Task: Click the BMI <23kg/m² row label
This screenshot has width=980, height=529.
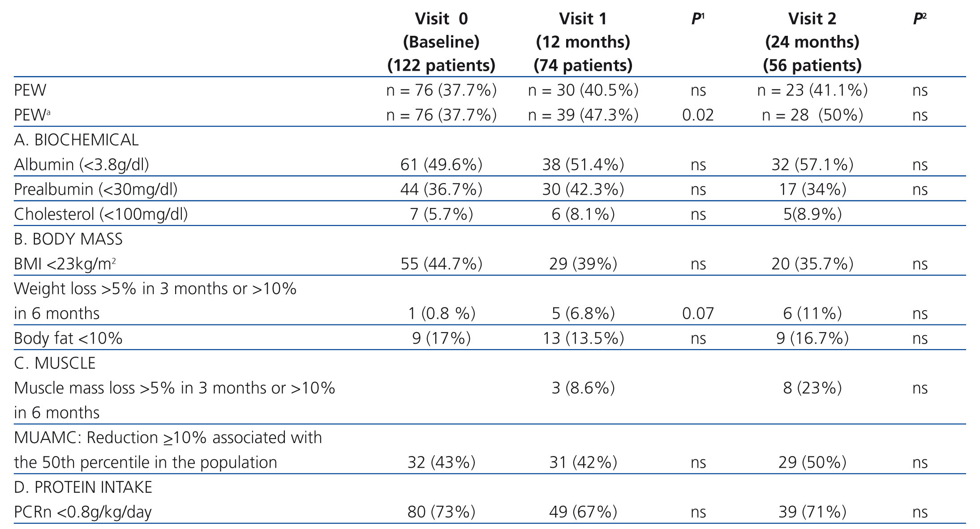Action: [x=65, y=264]
